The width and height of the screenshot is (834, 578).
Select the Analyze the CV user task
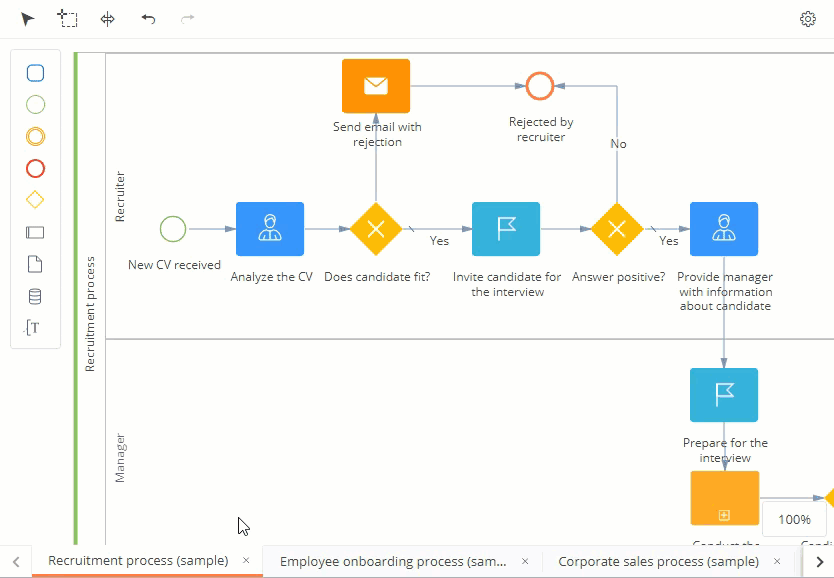(270, 229)
